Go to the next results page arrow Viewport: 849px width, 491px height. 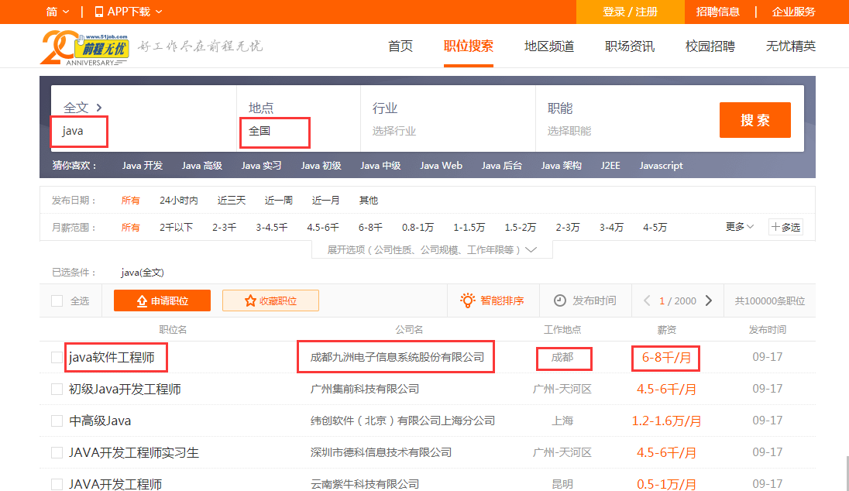tap(708, 300)
